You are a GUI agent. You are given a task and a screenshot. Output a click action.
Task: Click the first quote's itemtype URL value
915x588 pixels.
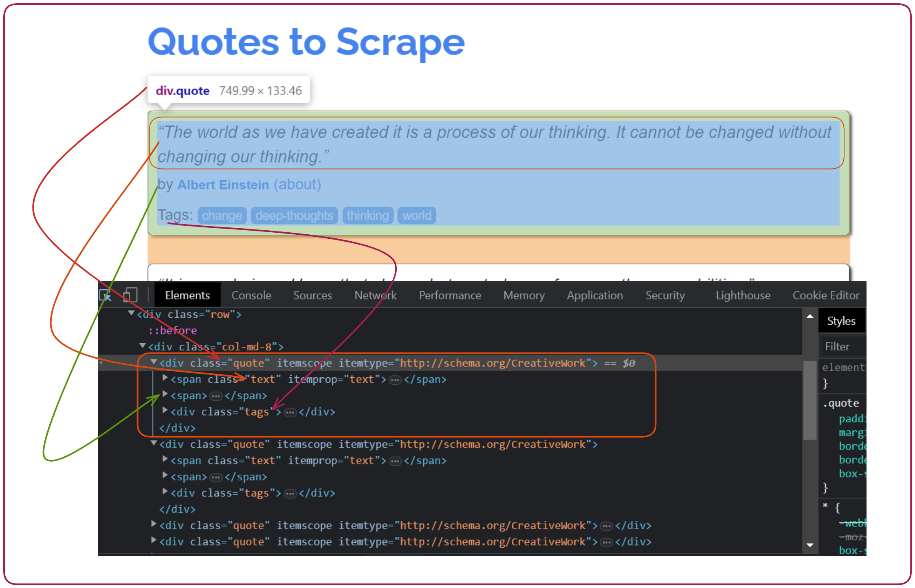[x=493, y=363]
